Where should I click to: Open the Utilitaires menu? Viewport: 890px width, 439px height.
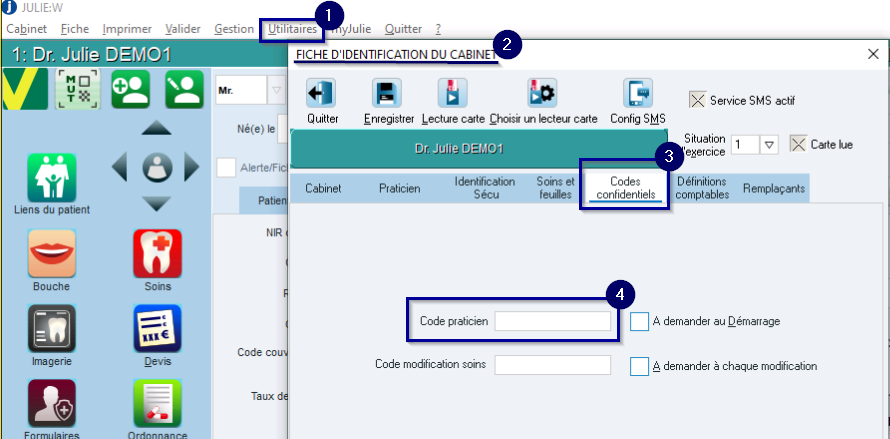pyautogui.click(x=292, y=28)
